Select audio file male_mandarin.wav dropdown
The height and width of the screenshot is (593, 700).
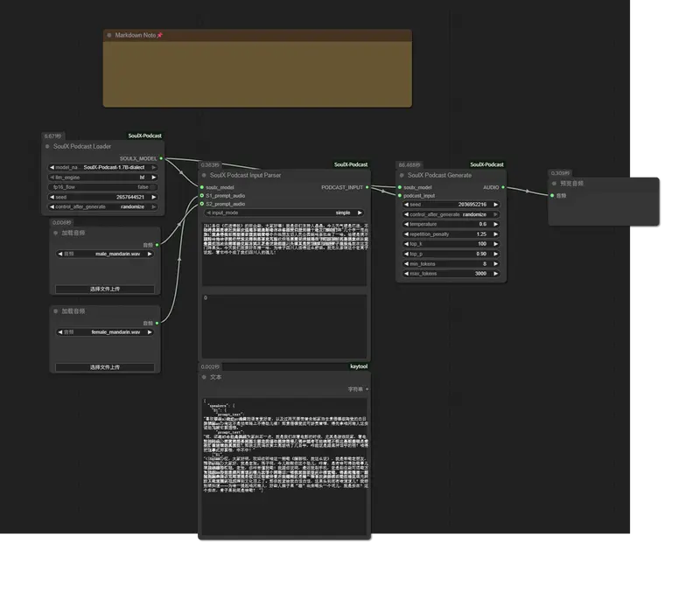pos(105,254)
